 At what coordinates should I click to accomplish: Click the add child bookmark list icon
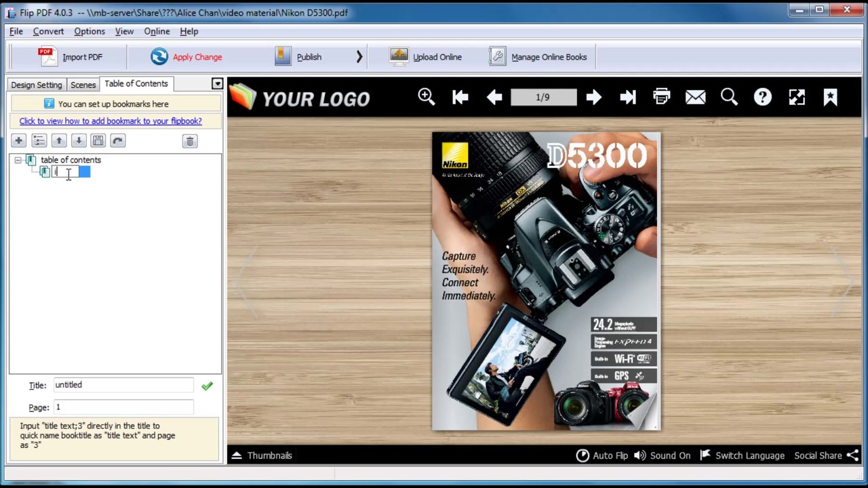[39, 140]
